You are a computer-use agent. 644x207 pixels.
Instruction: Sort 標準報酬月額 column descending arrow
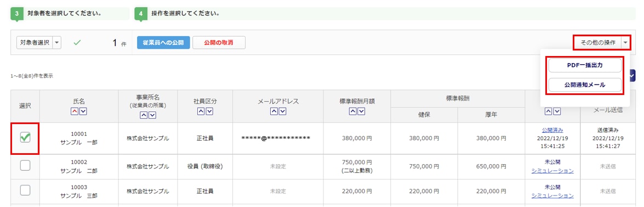361,111
